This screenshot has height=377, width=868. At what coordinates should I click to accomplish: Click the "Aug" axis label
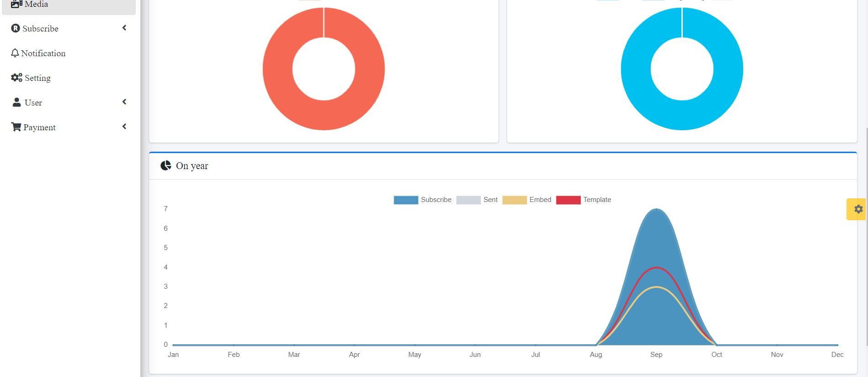[x=596, y=355]
